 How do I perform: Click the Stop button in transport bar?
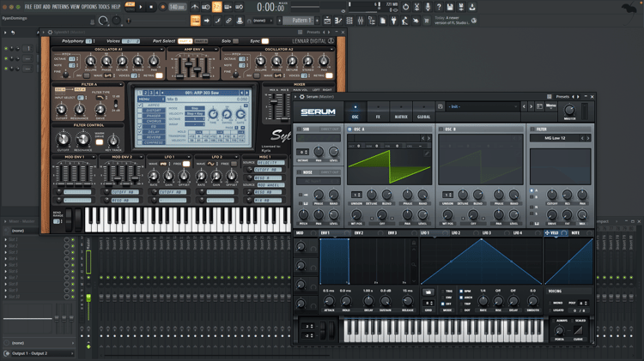[151, 7]
